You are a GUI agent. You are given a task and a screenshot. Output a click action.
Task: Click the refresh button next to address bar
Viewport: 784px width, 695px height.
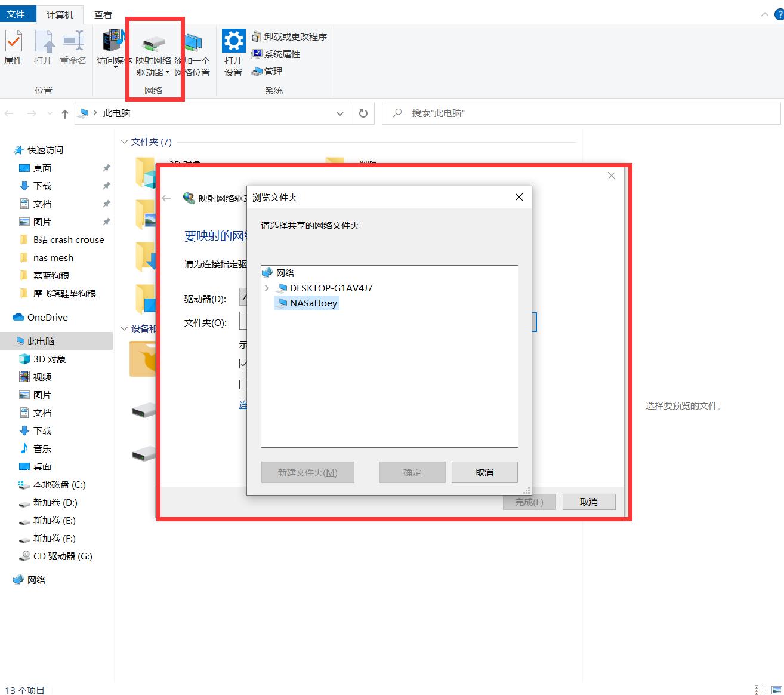tap(363, 113)
